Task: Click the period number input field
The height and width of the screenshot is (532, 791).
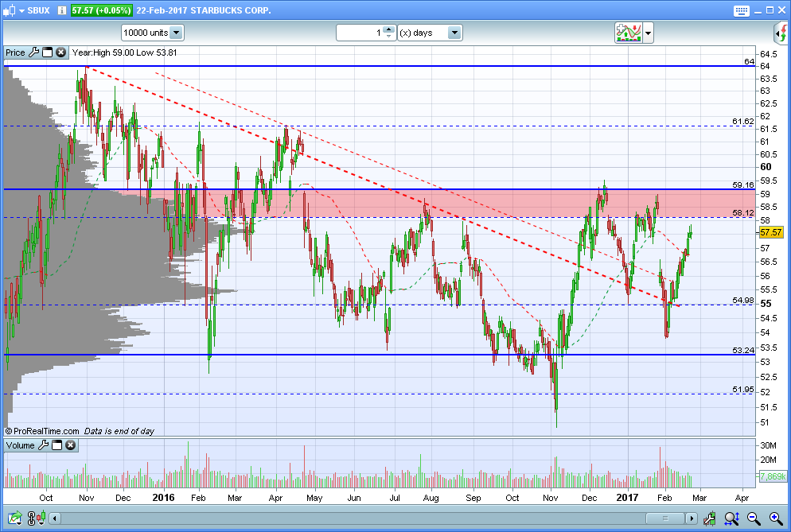Action: click(360, 33)
